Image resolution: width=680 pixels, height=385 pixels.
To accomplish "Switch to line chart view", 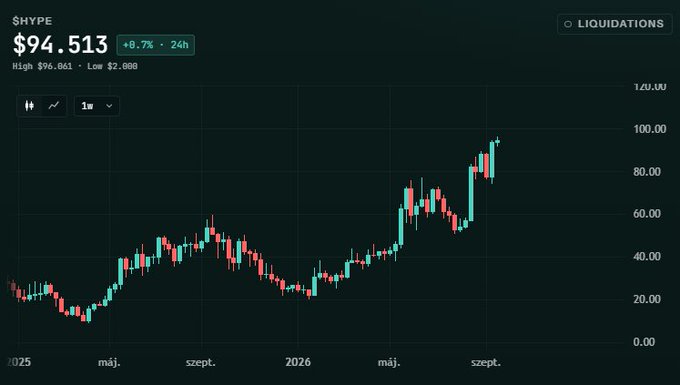I will pos(54,106).
